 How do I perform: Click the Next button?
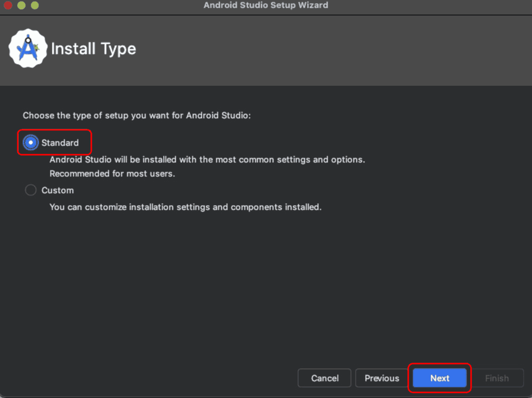440,378
